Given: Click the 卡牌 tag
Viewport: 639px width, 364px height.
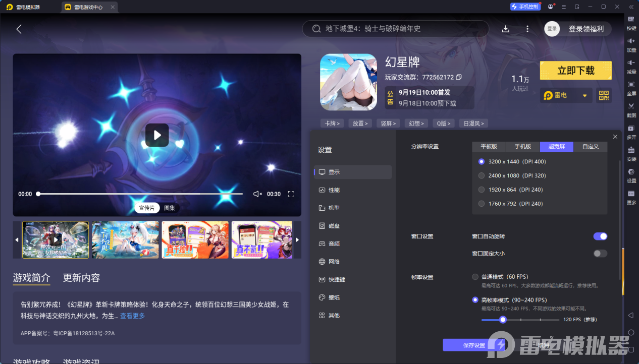Looking at the screenshot, I should [x=332, y=123].
